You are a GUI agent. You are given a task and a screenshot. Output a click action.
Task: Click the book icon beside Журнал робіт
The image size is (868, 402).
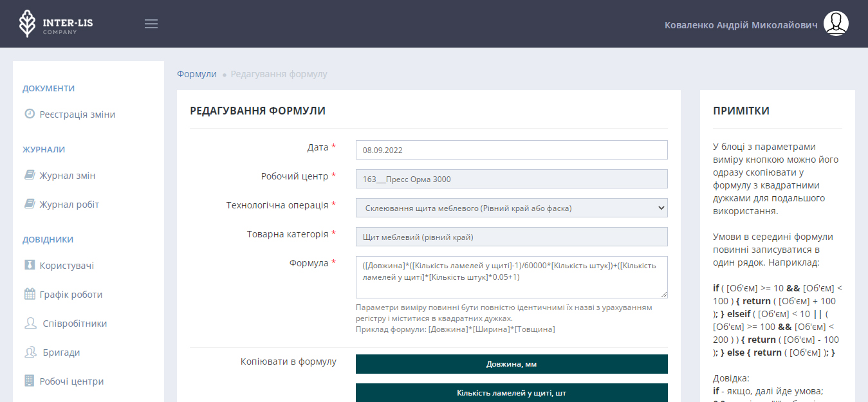30,204
